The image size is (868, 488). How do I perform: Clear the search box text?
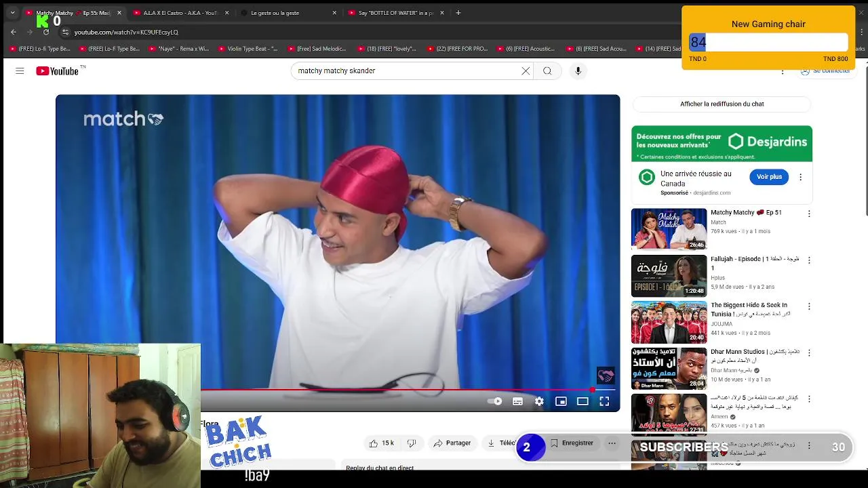pyautogui.click(x=526, y=70)
